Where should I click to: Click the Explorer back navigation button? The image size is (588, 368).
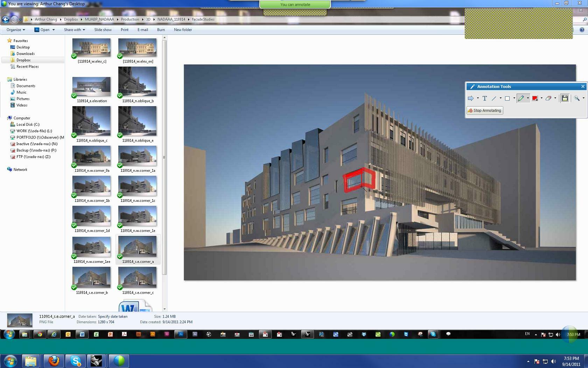point(6,20)
